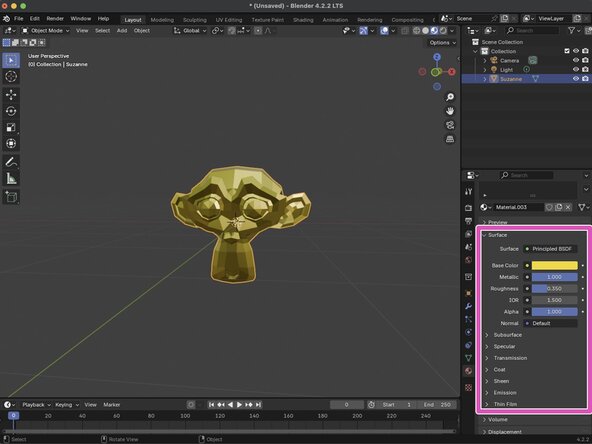This screenshot has height=444, width=592.
Task: Duplicate Material.003 with new material button
Action: point(558,207)
